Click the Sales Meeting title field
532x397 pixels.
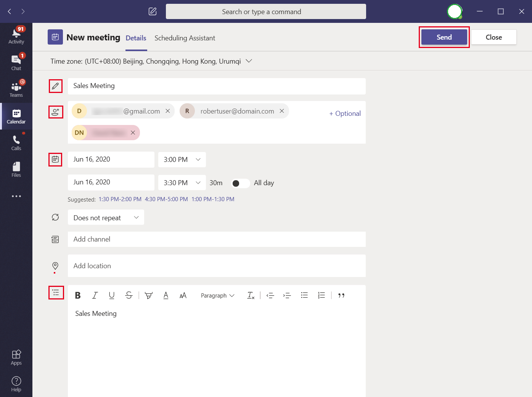217,86
